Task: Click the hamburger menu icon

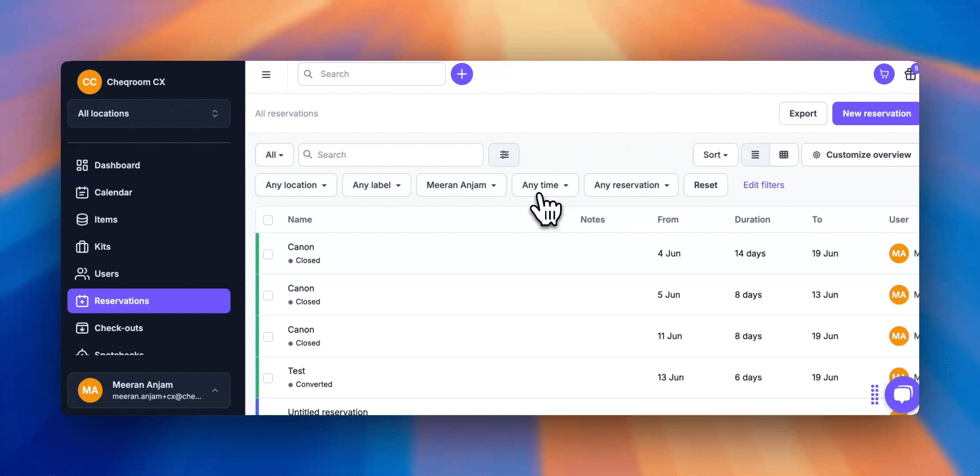Action: pos(266,74)
